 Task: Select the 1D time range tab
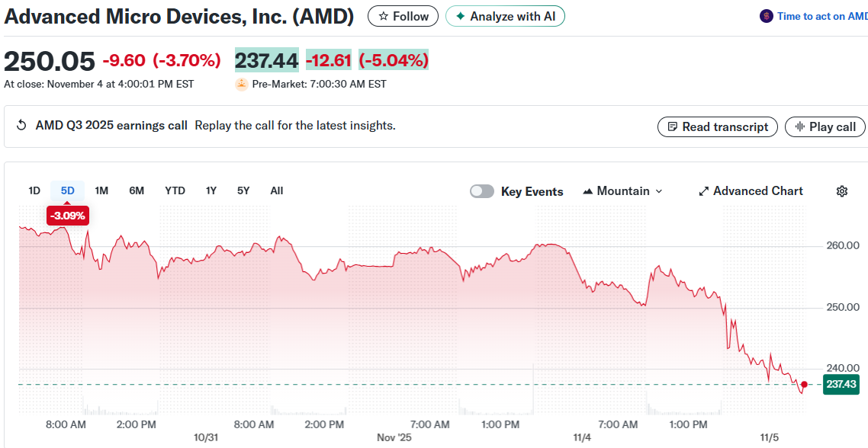pyautogui.click(x=34, y=190)
